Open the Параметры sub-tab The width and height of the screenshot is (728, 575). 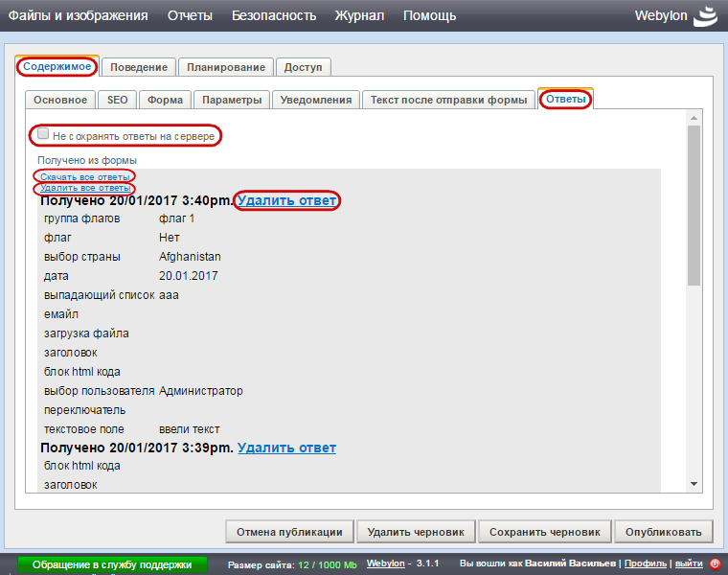232,100
